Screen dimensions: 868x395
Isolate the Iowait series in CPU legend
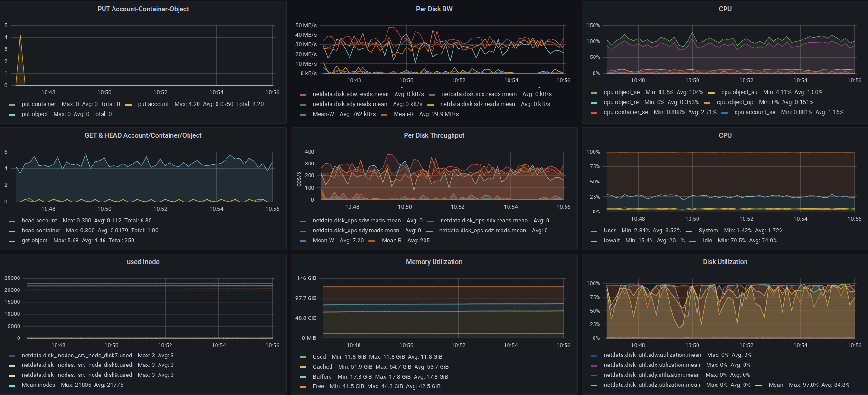[612, 241]
